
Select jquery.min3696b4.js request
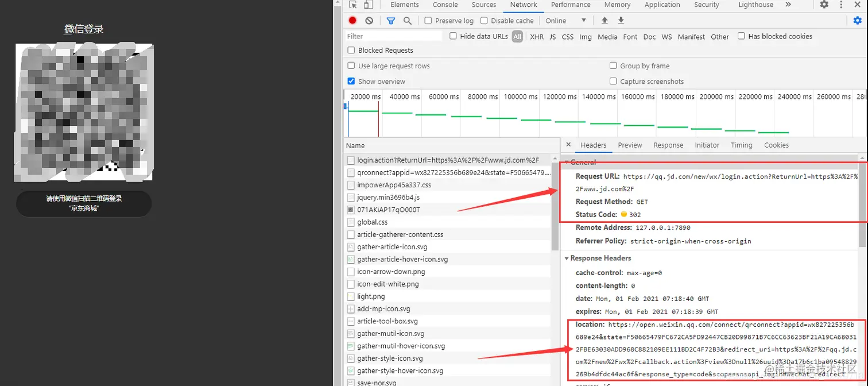448,197
